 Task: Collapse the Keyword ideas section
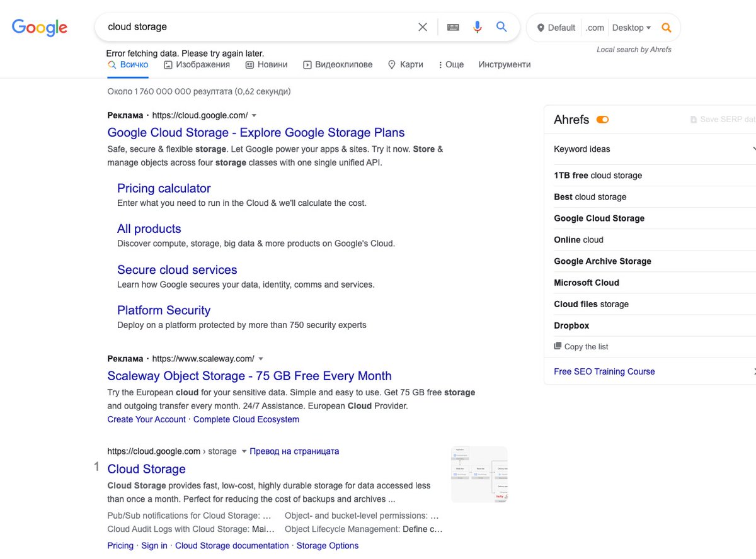[753, 149]
